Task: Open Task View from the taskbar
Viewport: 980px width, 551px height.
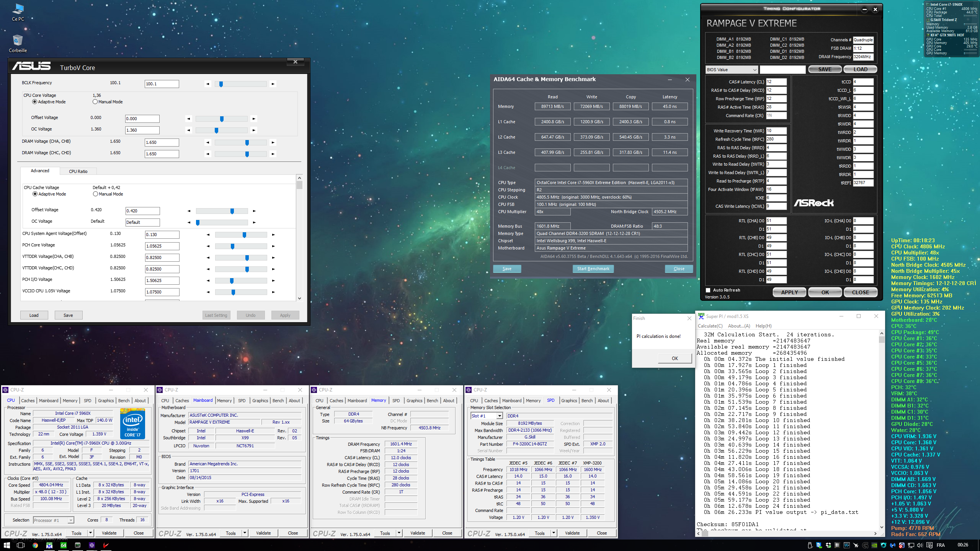Action: [21, 545]
